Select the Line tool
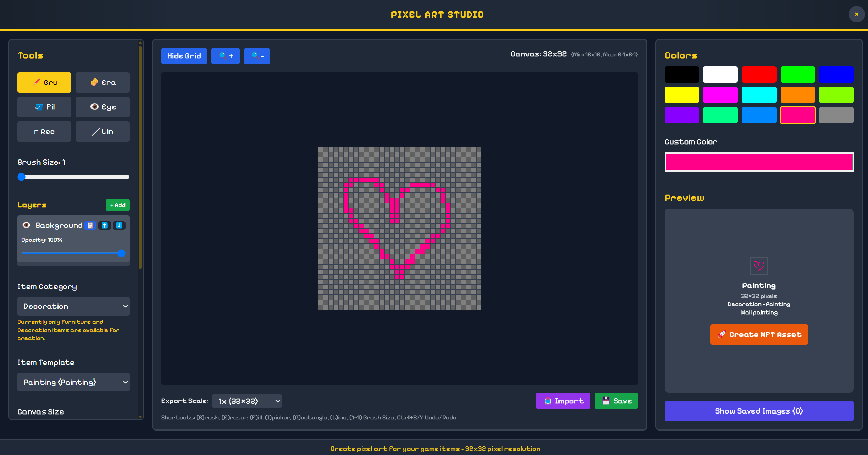Screen dimensions: 868x455 (102, 132)
